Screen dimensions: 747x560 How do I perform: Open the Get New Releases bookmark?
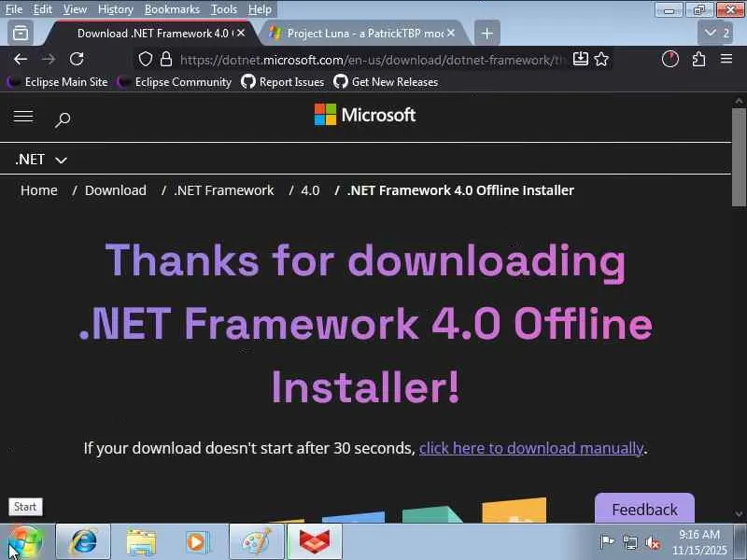(x=386, y=82)
